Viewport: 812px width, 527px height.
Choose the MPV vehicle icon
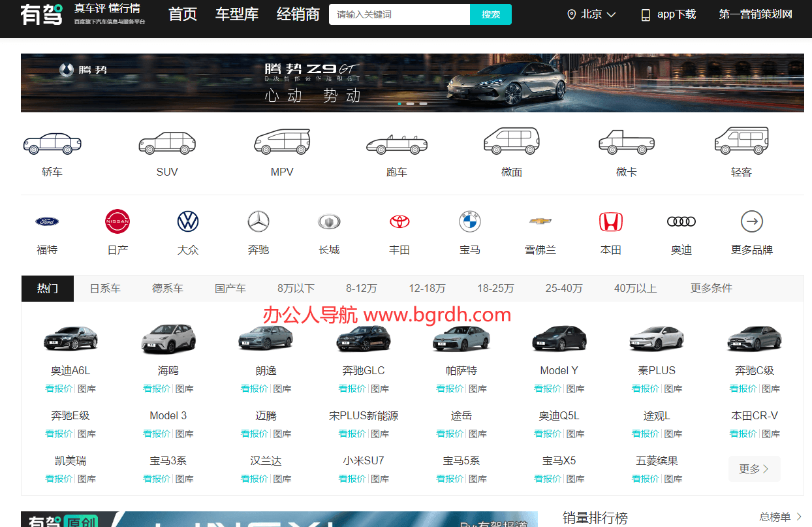[x=282, y=142]
